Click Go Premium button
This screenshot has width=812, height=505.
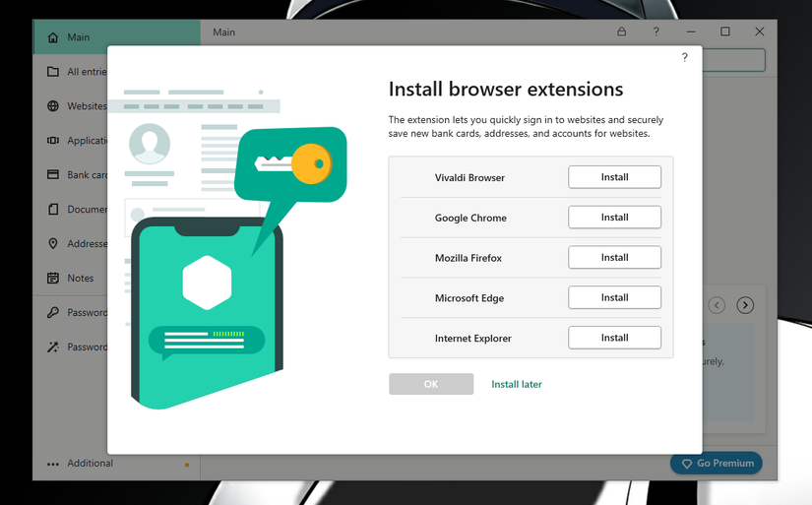click(x=717, y=463)
